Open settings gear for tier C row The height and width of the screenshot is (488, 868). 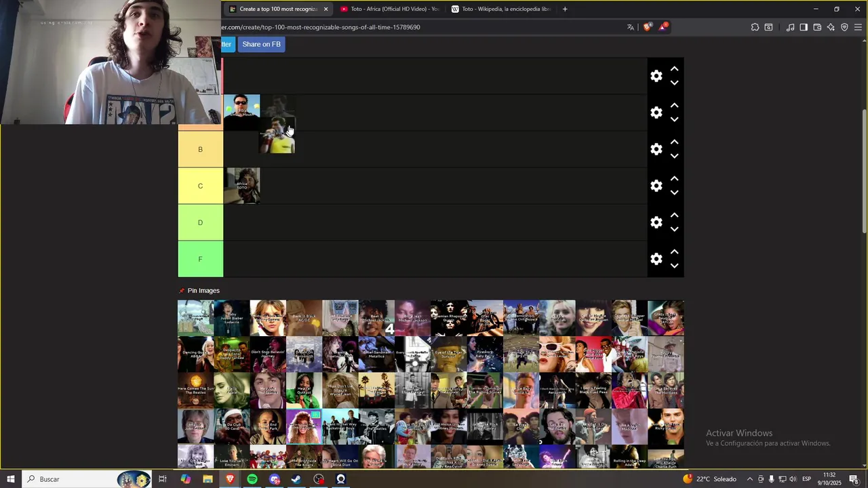point(656,186)
